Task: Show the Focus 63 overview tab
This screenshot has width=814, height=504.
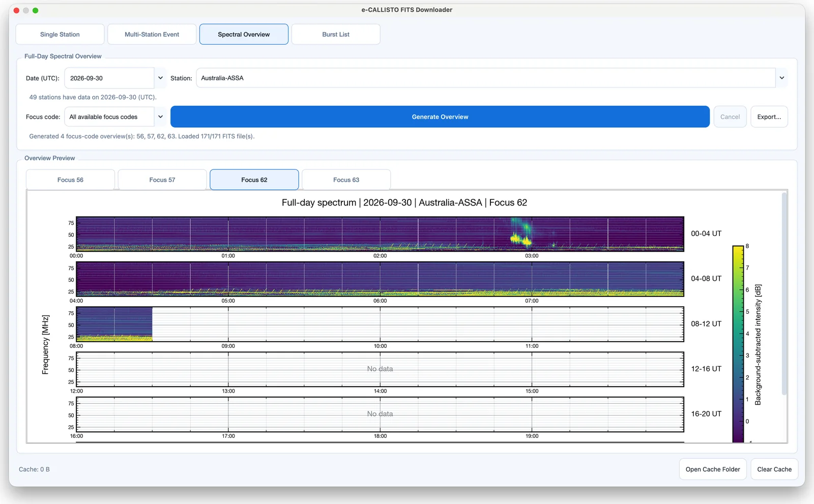Action: click(x=346, y=180)
